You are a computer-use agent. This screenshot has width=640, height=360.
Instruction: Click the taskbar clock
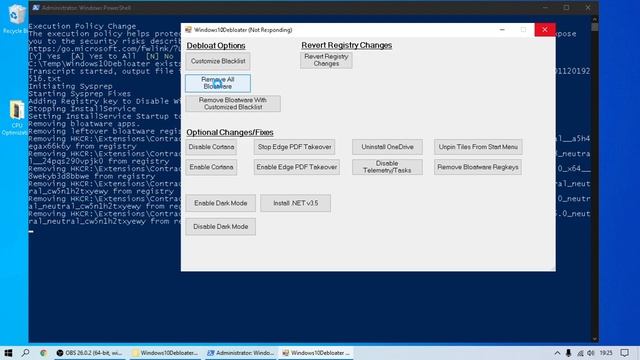[x=606, y=353]
